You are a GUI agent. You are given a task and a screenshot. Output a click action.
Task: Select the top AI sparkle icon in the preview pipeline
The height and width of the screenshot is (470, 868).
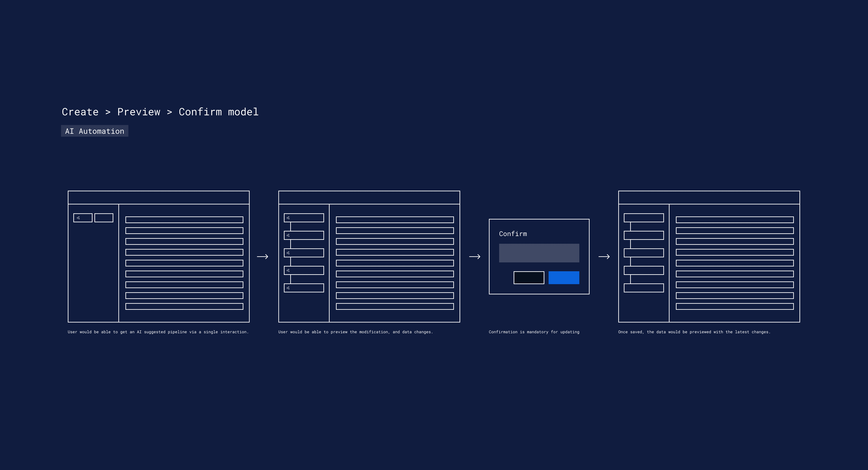288,218
